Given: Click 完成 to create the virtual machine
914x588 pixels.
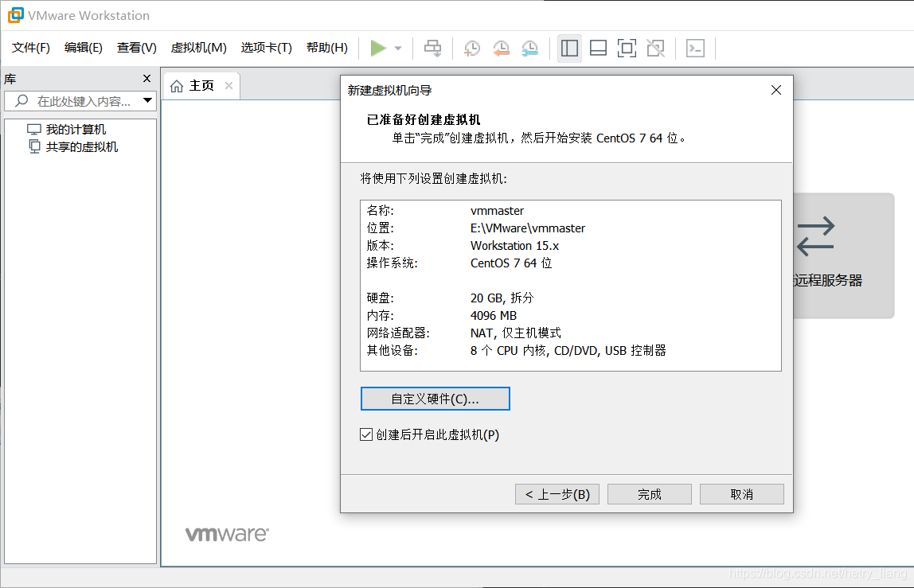Looking at the screenshot, I should click(650, 494).
